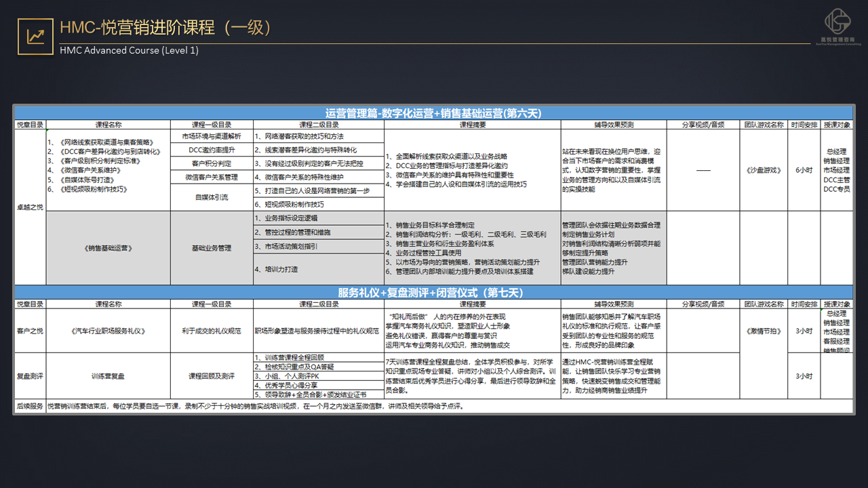Select the slide title HMC-悦营销进阶课程（一级）
This screenshot has width=868, height=488.
click(x=166, y=28)
